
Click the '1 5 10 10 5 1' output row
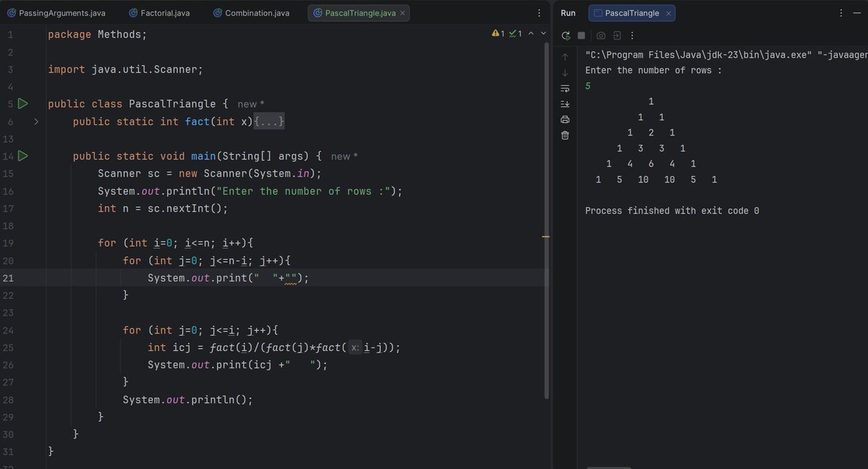(x=656, y=179)
